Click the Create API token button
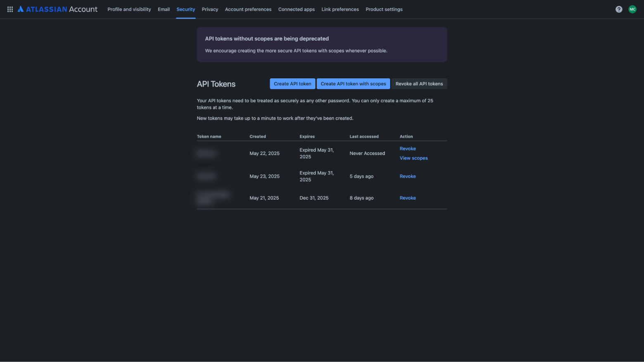 click(292, 84)
